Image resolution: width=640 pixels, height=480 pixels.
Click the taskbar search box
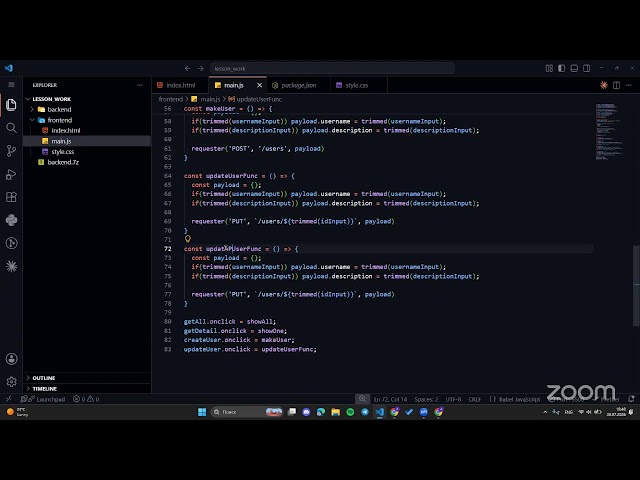point(247,412)
